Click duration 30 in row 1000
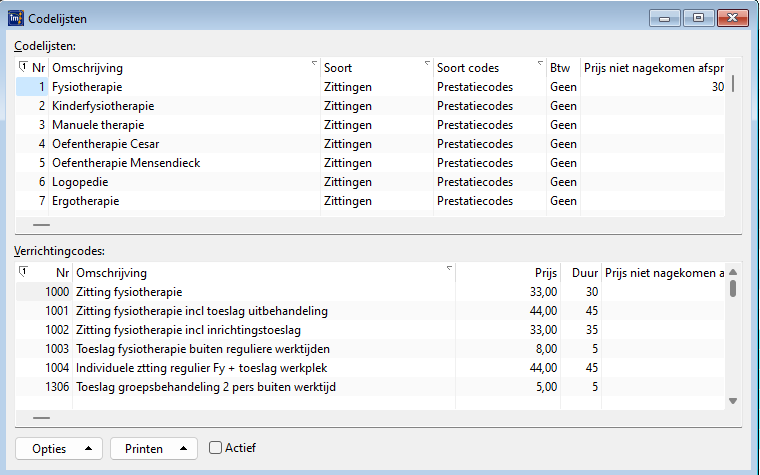This screenshot has height=475, width=760. [x=591, y=292]
